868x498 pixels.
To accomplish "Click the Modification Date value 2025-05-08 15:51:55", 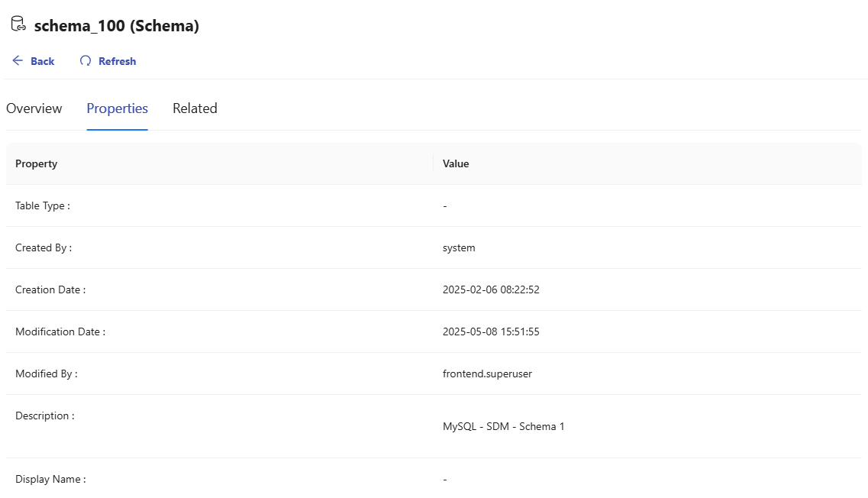I will 491,331.
